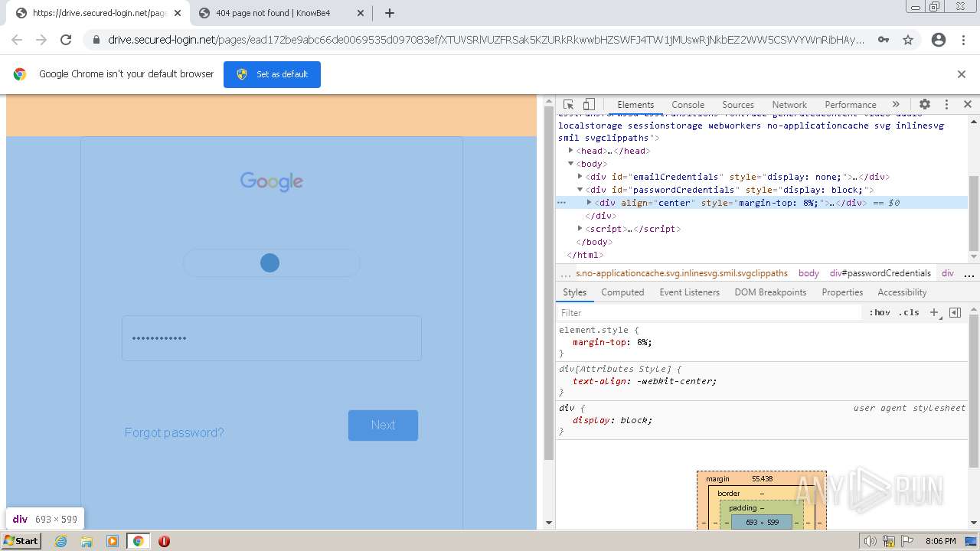
Task: Collapse the passwordCredentials div
Action: [580, 190]
